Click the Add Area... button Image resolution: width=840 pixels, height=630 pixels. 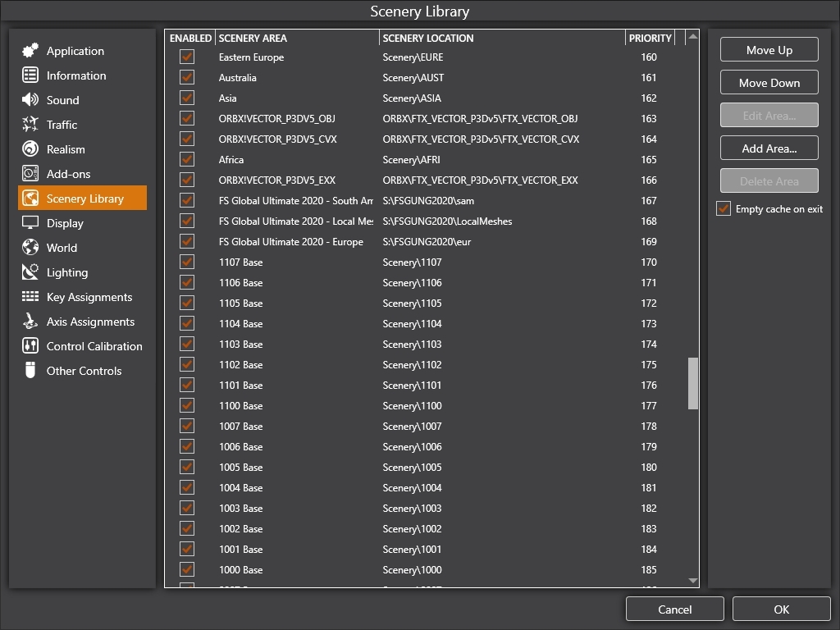click(x=769, y=148)
